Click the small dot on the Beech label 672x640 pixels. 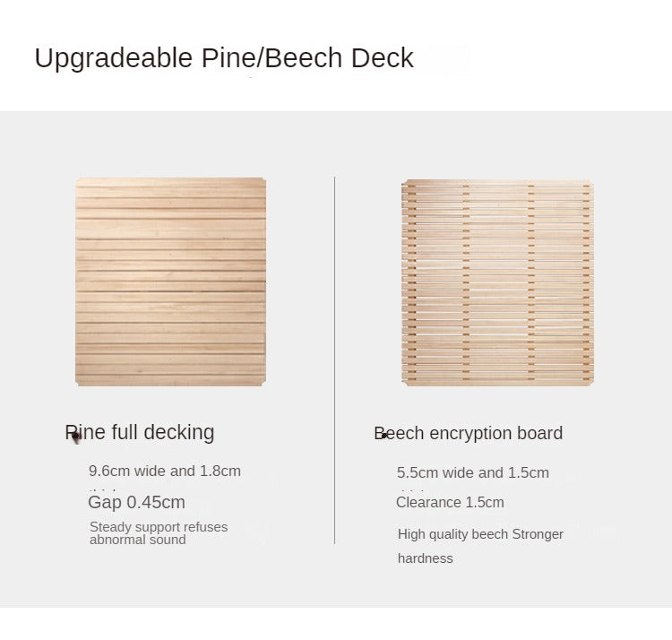(383, 435)
